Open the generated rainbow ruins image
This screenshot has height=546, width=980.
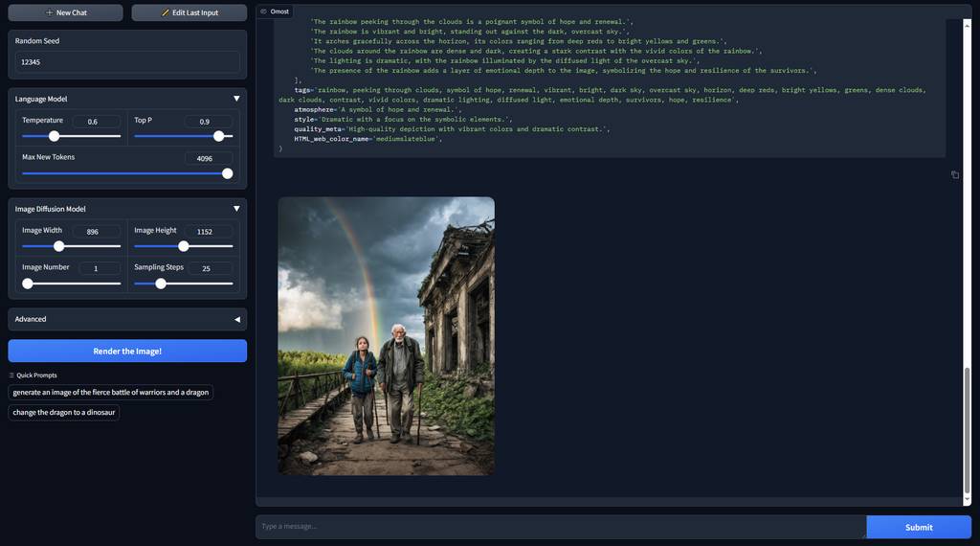386,335
